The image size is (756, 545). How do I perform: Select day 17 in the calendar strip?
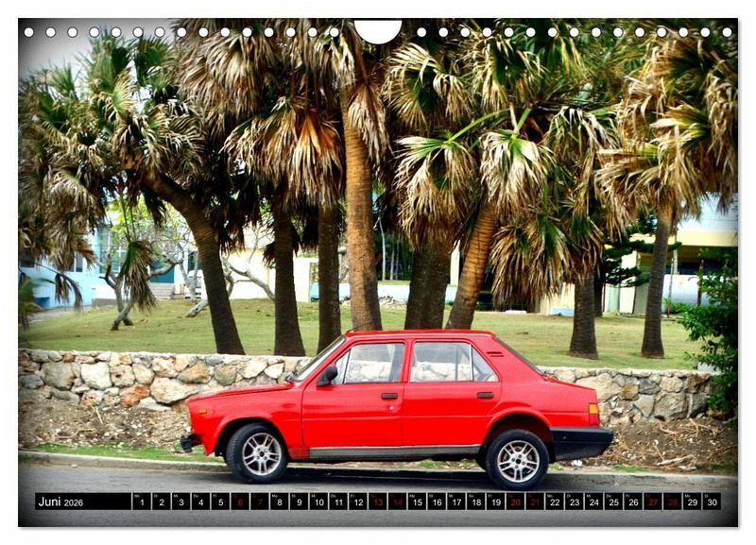456,502
